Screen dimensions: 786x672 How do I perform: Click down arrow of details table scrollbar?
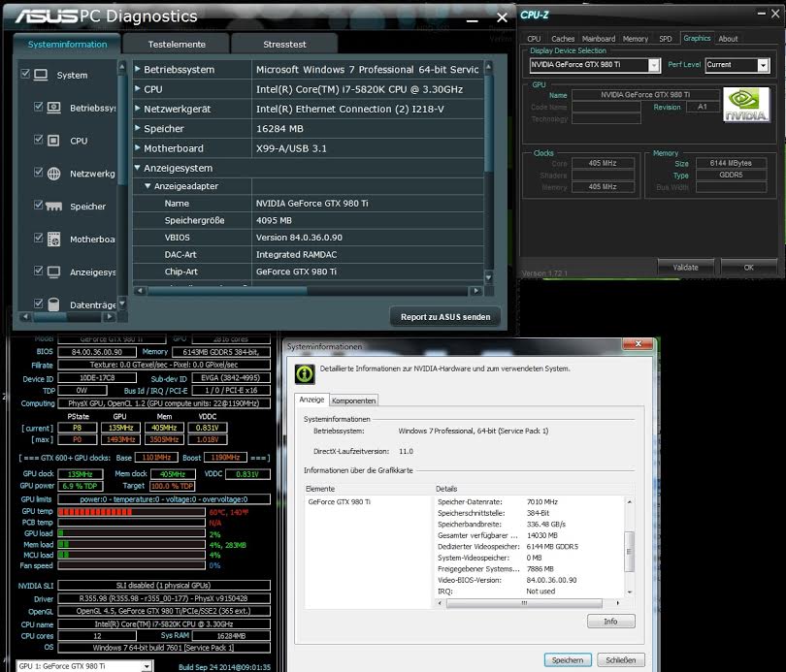tap(488, 277)
